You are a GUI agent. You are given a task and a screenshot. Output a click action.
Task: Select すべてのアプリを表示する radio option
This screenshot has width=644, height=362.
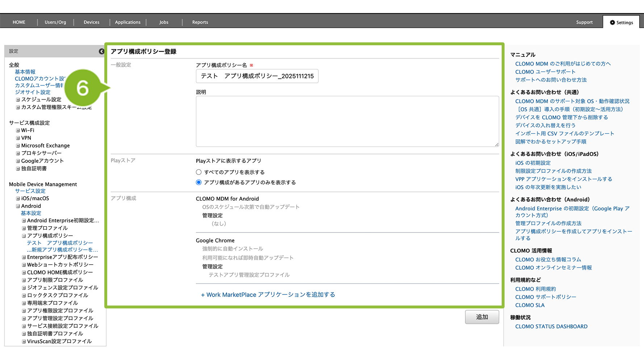point(198,172)
